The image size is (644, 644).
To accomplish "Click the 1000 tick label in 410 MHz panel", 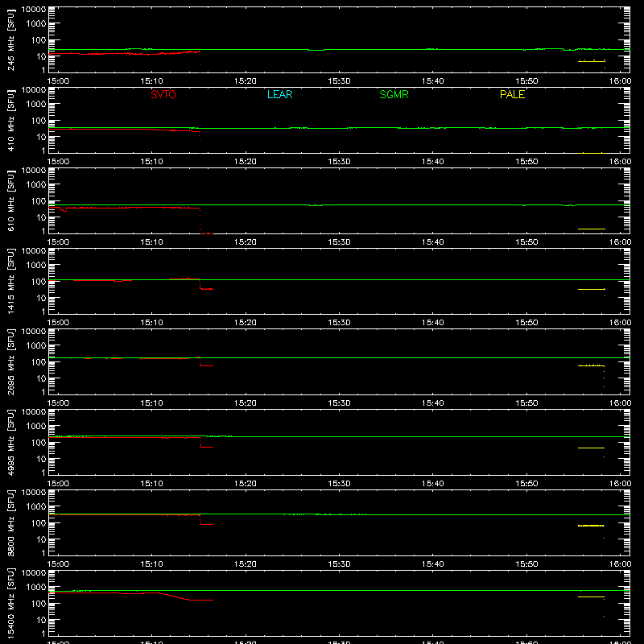I will [x=35, y=104].
